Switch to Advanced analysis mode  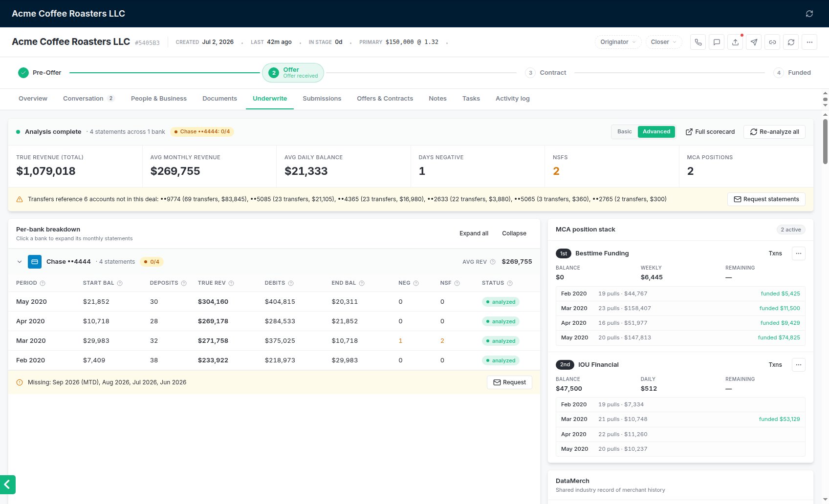click(656, 132)
